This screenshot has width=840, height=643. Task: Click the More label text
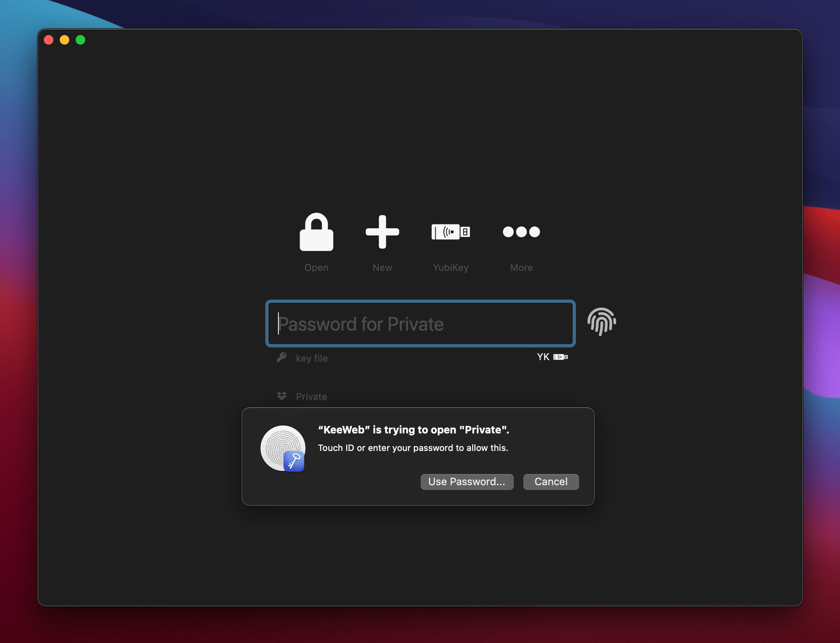(x=521, y=268)
